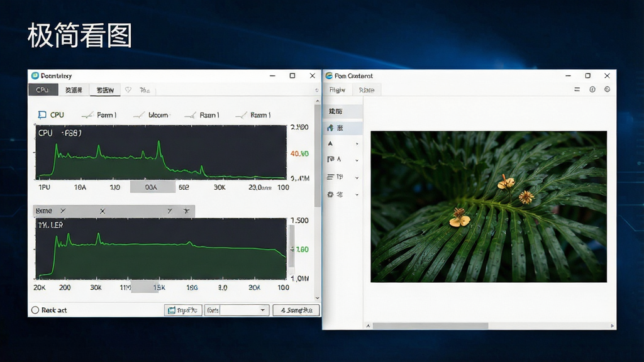Open the combo box beside the 'Reck act' row buttons
The width and height of the screenshot is (644, 362).
click(x=237, y=310)
